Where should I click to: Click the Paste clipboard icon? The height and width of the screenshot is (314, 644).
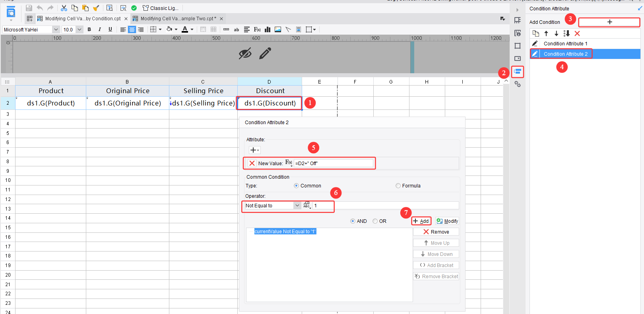tap(85, 8)
